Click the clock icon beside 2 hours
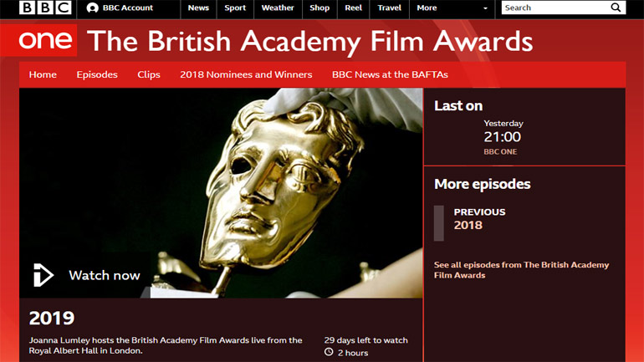Viewport: 644px width, 362px height. point(329,352)
